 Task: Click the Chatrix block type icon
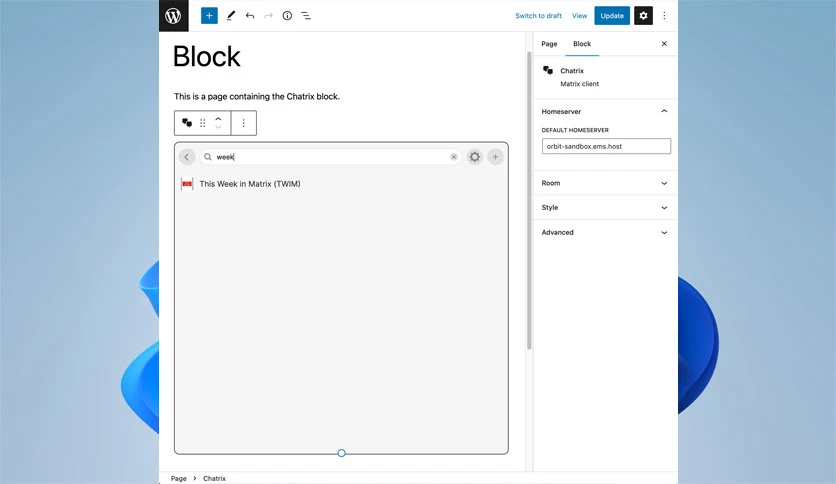click(187, 123)
